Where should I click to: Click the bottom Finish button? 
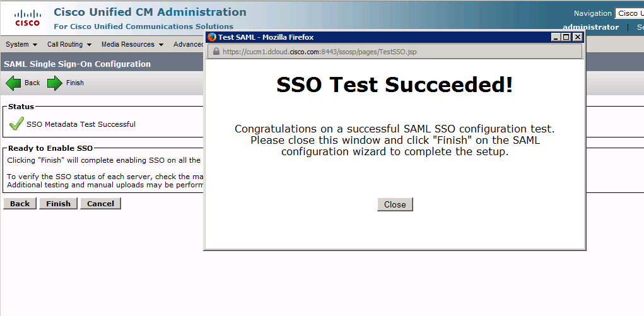click(58, 203)
